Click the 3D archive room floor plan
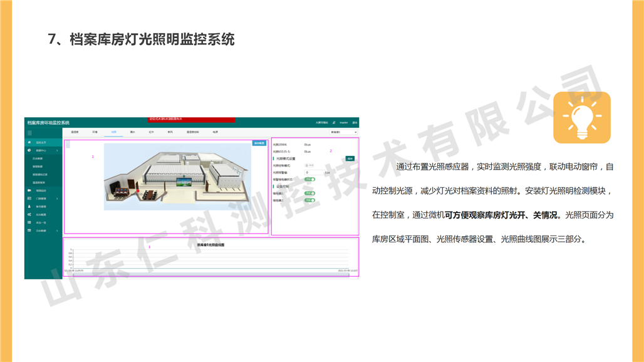This screenshot has height=362, width=644. point(177,177)
